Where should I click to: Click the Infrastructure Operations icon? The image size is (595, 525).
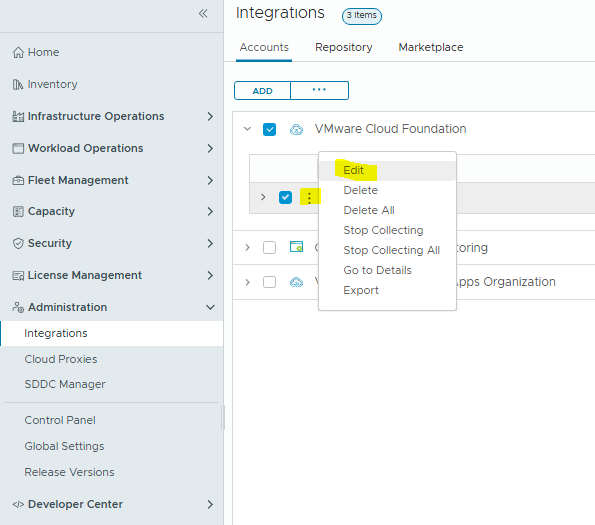pyautogui.click(x=18, y=116)
